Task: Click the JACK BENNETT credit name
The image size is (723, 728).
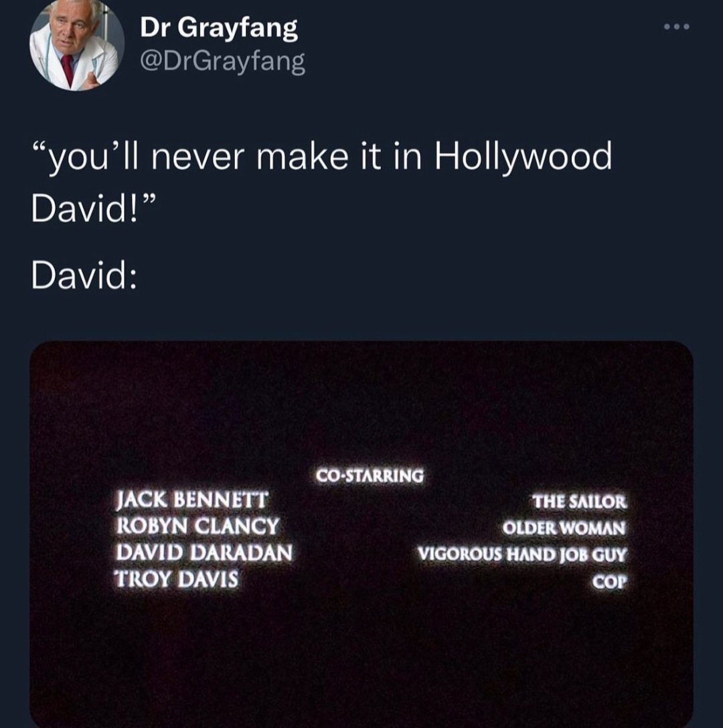Action: [191, 500]
